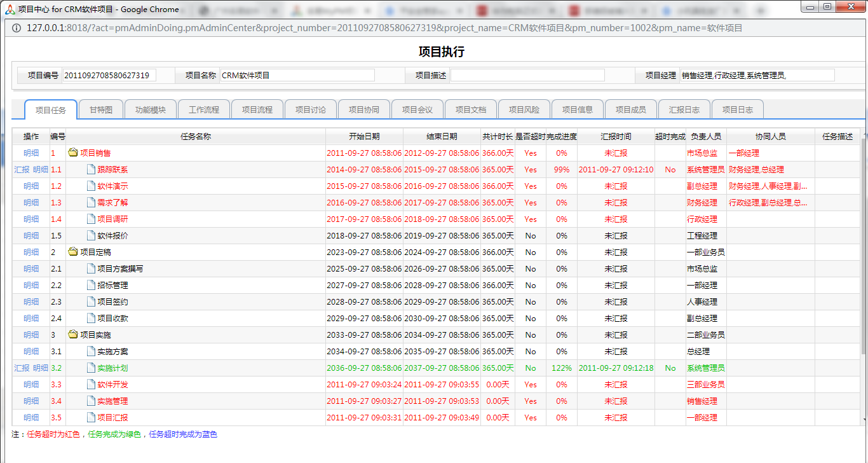Image resolution: width=868 pixels, height=463 pixels.
Task: Click the site info icon in address bar
Action: [x=16, y=28]
